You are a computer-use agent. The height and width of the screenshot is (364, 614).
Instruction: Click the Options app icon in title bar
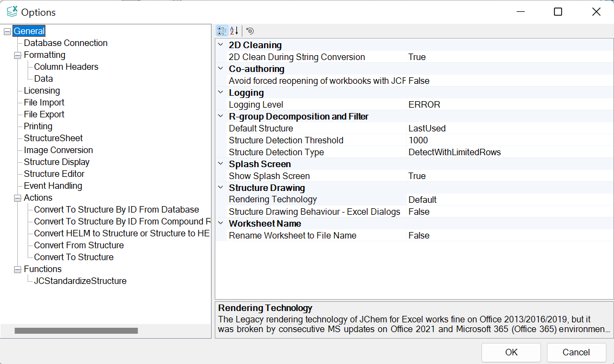click(12, 12)
